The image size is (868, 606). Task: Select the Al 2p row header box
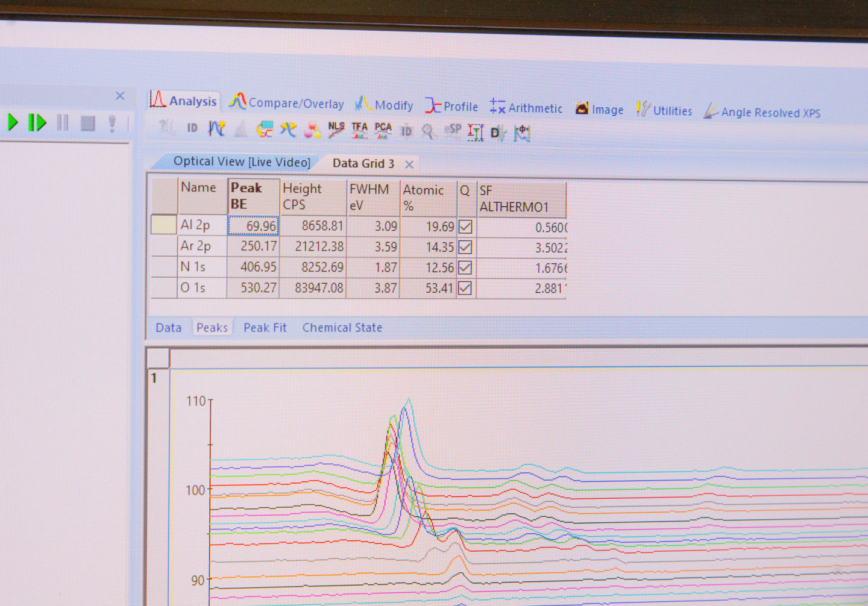(x=163, y=224)
